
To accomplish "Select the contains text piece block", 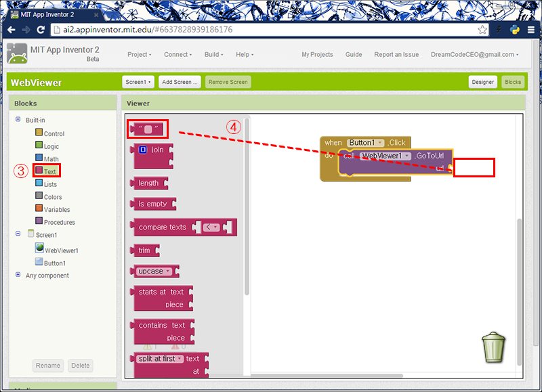I will [162, 332].
